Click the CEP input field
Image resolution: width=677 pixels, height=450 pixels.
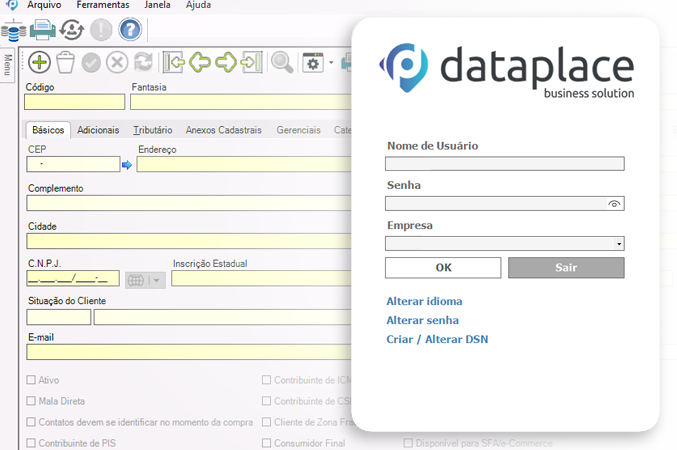[73, 164]
